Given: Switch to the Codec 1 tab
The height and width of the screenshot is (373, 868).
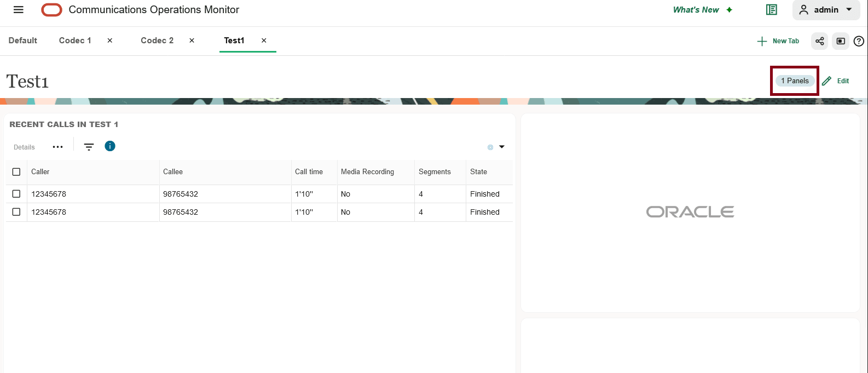Looking at the screenshot, I should pos(75,41).
